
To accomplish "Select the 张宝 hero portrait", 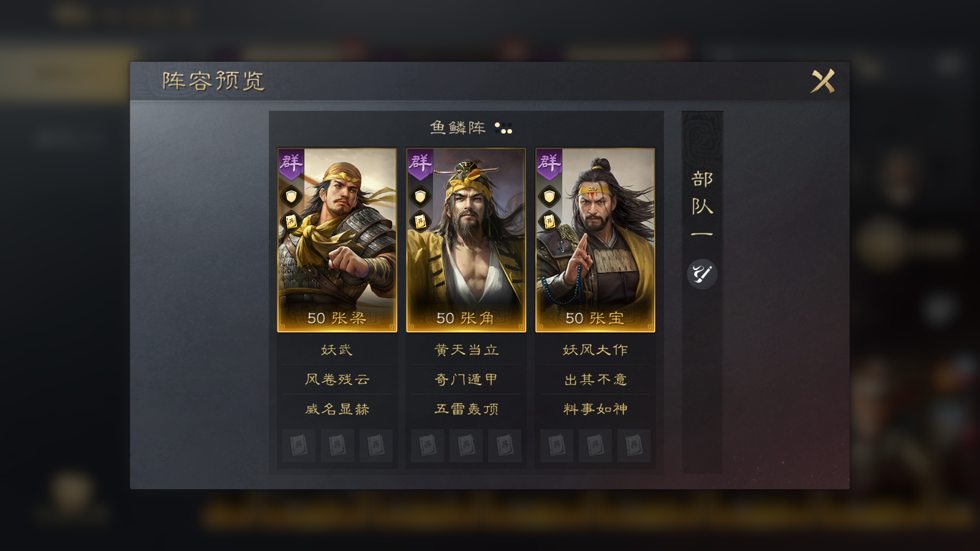I will pos(595,240).
